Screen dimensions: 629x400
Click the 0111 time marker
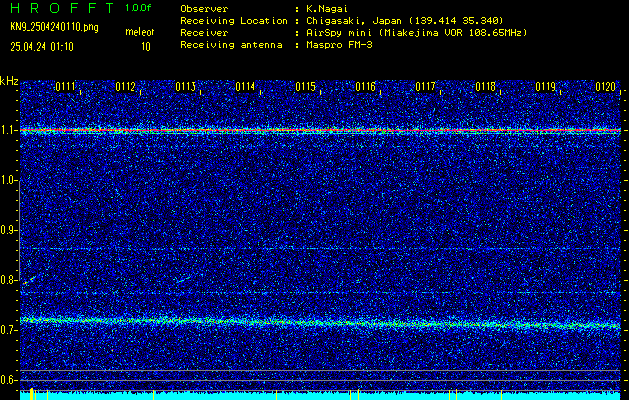coord(65,87)
